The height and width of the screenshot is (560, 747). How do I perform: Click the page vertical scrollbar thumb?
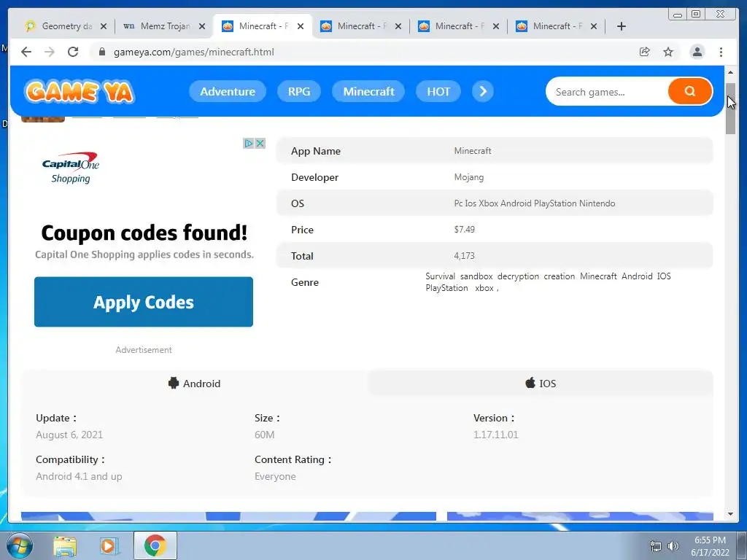point(730,109)
